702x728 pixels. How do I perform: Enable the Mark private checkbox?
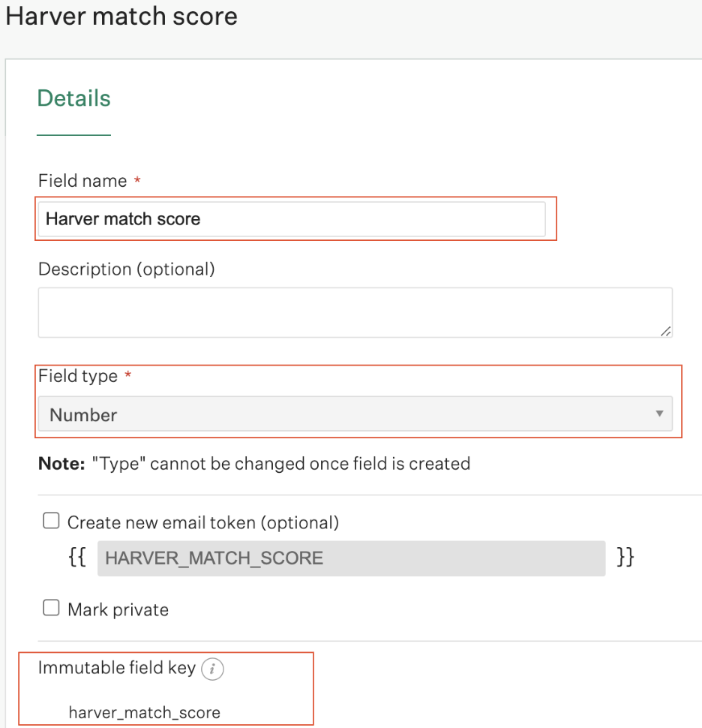(x=51, y=607)
